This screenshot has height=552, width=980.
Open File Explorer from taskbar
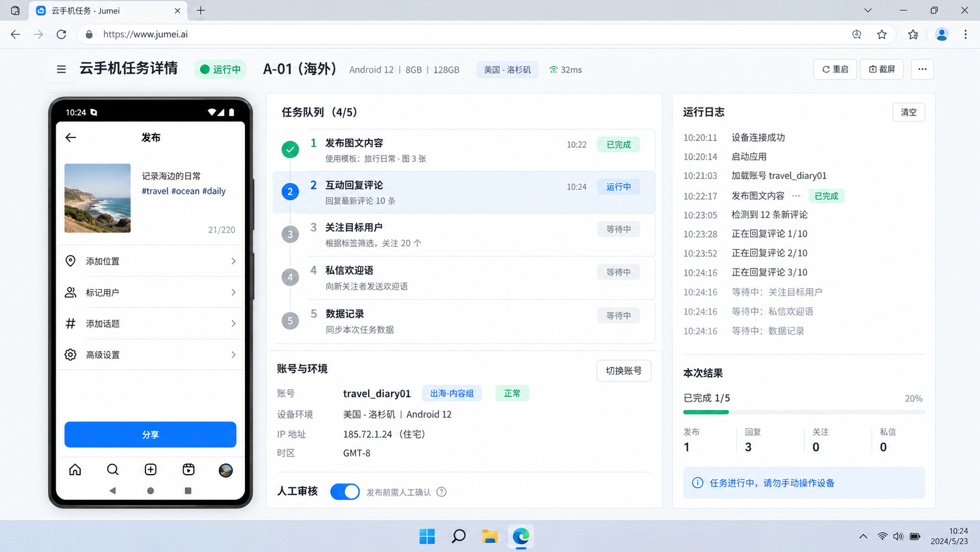[490, 536]
